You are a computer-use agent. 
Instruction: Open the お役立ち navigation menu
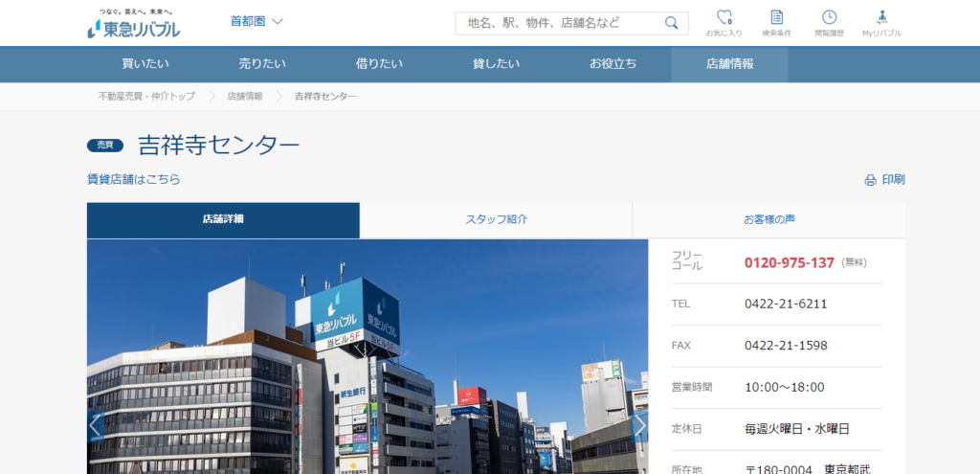[x=612, y=64]
